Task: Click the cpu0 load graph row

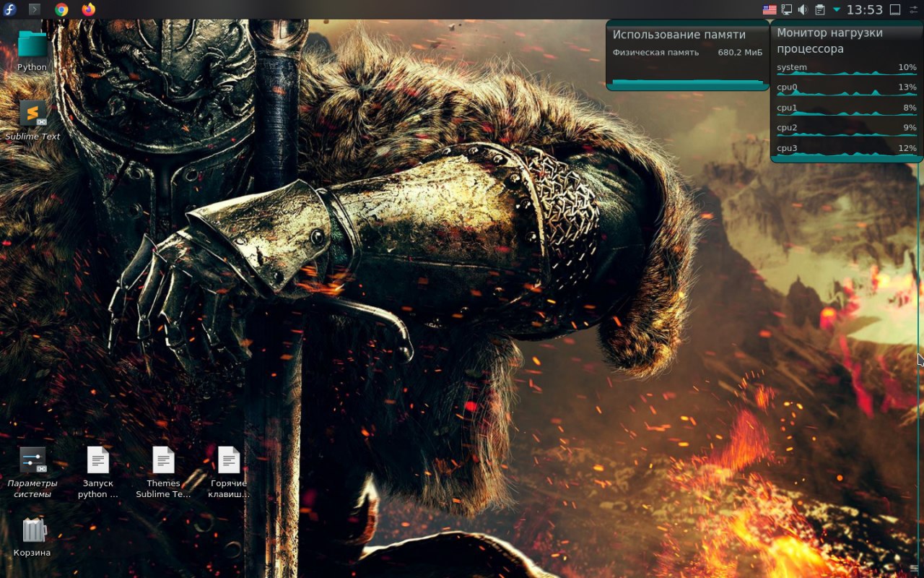Action: pos(847,89)
